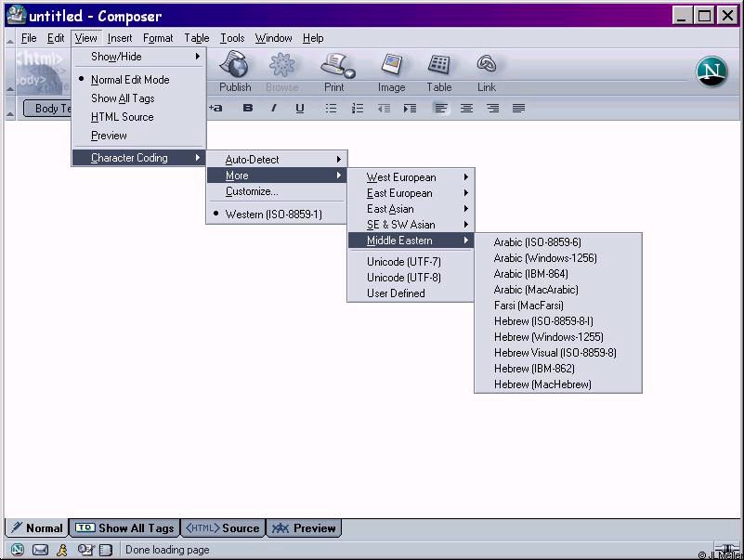Open Navigator from the status bar icon
The image size is (744, 560).
point(18,550)
